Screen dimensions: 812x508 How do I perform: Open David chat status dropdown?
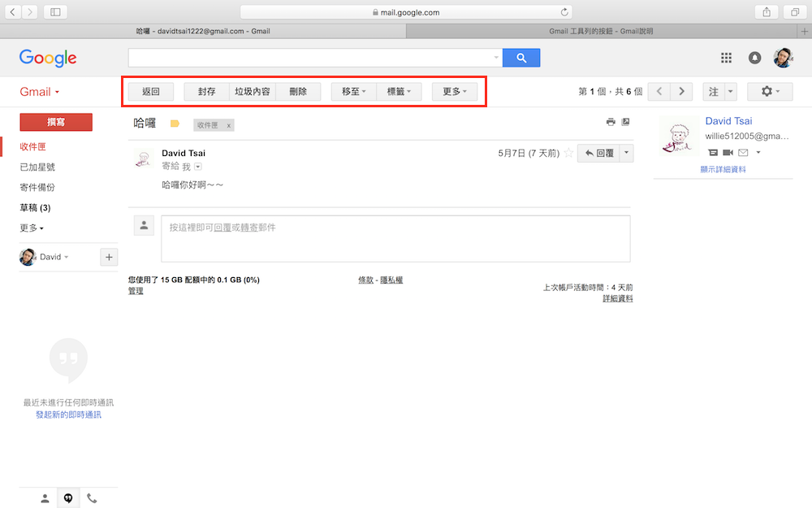coord(54,257)
